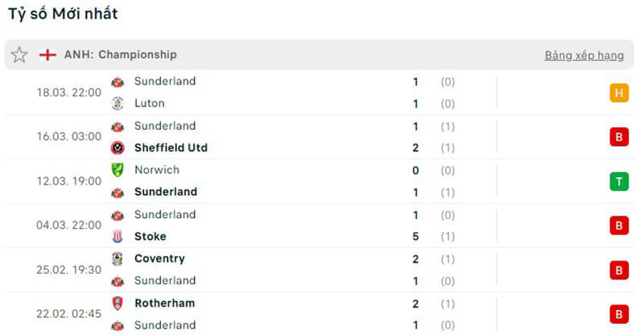This screenshot has width=644, height=335.
Task: Click the Stoke club crest
Action: click(118, 236)
